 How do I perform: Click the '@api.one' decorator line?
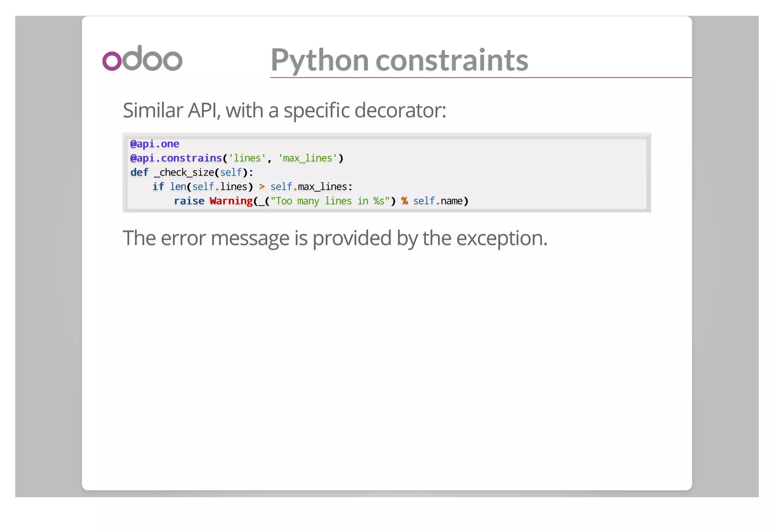pyautogui.click(x=155, y=144)
